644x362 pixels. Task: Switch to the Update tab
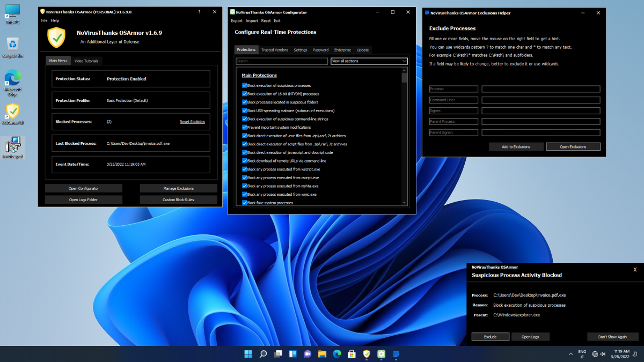pos(363,50)
